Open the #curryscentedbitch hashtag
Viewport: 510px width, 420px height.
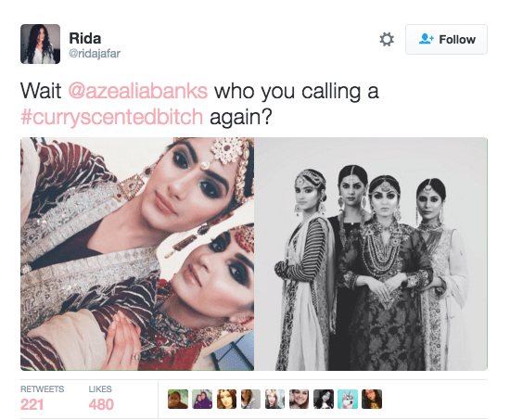111,117
